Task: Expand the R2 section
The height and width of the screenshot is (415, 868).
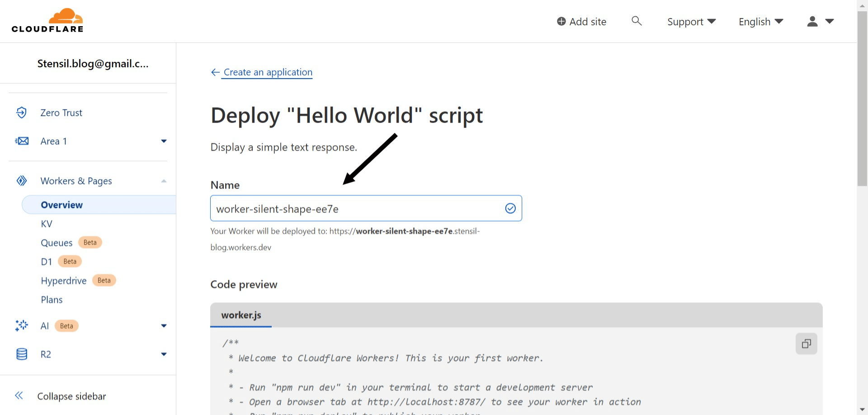Action: tap(164, 354)
